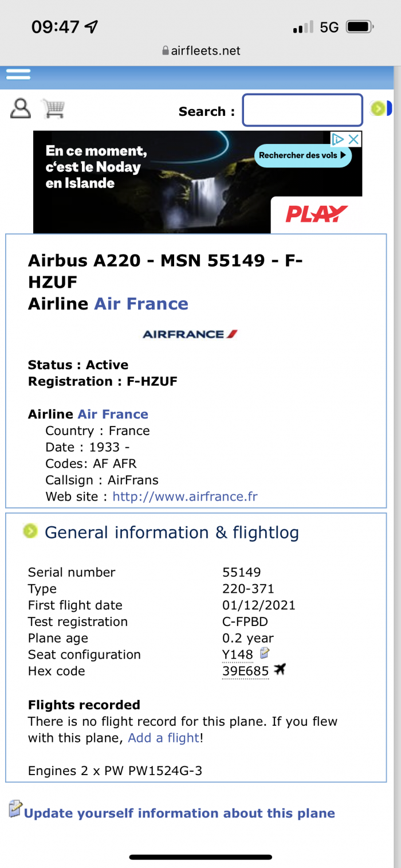The image size is (401, 868).
Task: Open the shopping cart icon
Action: [x=53, y=108]
